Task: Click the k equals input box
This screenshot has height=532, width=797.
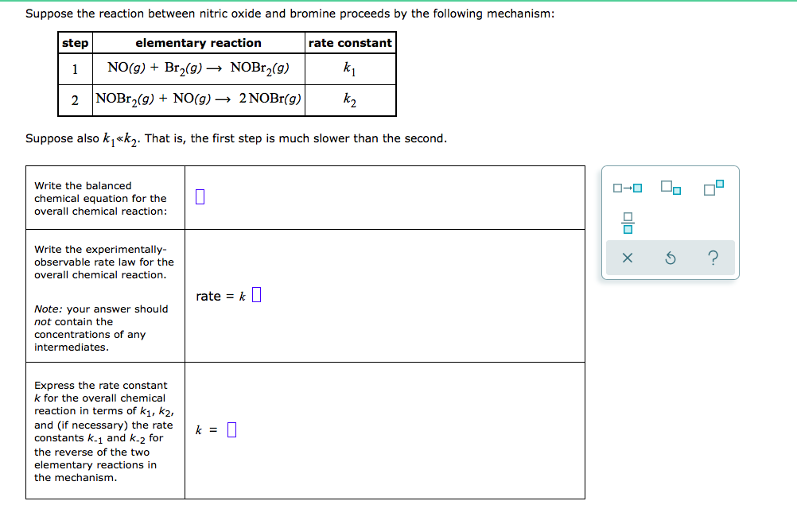Action: tap(231, 429)
